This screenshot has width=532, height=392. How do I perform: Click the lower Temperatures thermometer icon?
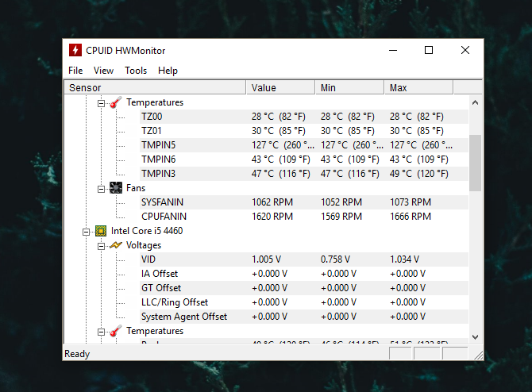coord(116,331)
